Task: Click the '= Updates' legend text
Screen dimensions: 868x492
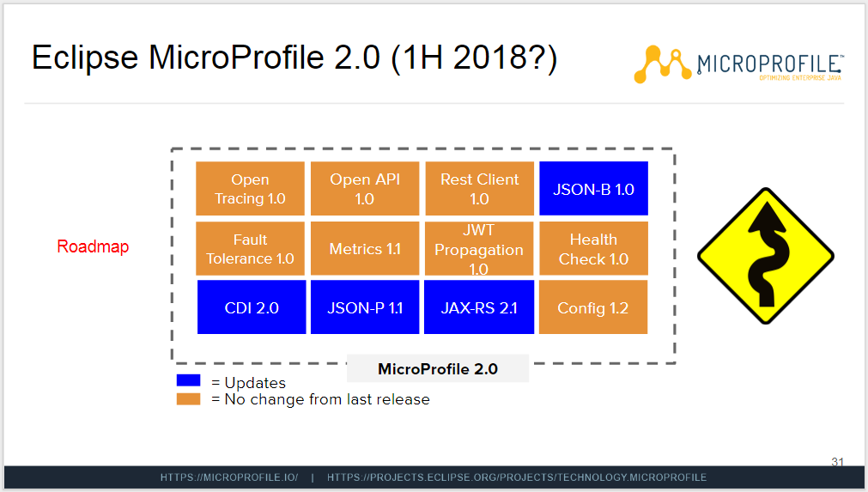Action: 249,382
